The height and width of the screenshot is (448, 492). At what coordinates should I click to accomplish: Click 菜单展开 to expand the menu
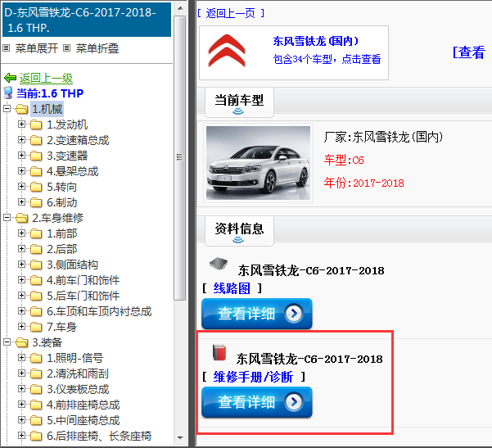click(x=37, y=48)
